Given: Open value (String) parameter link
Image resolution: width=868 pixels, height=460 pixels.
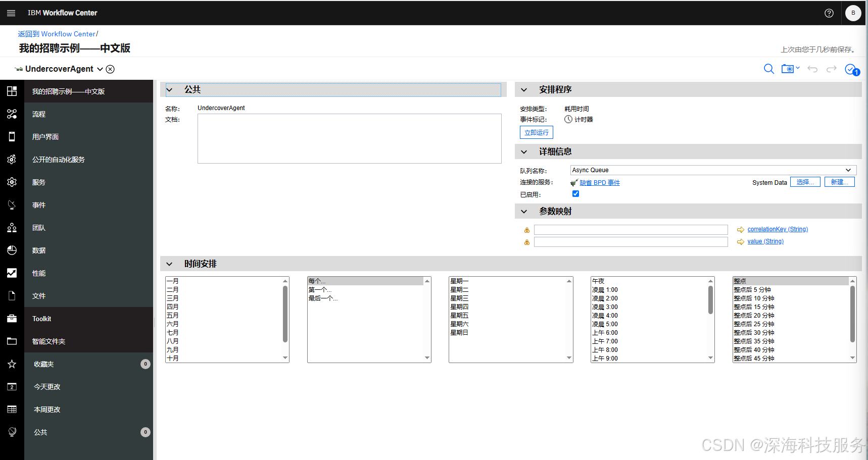Looking at the screenshot, I should (x=765, y=241).
